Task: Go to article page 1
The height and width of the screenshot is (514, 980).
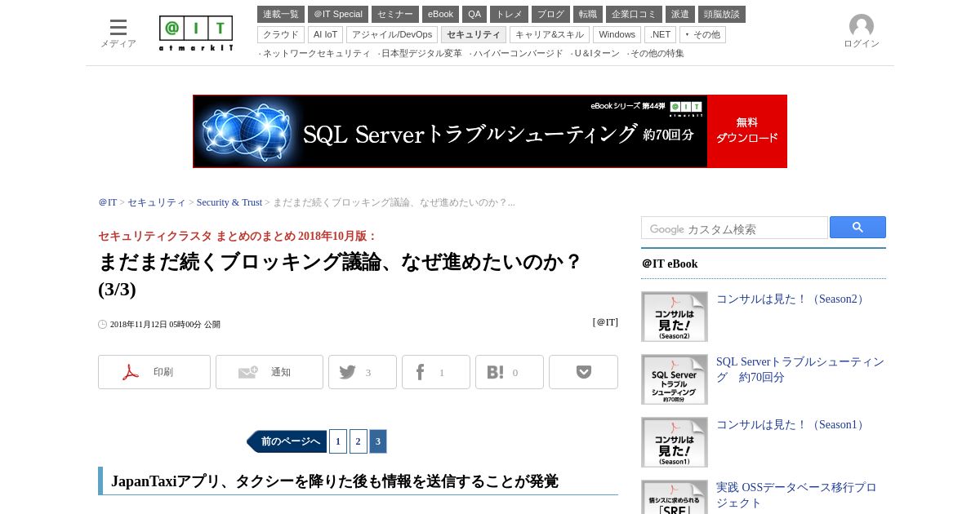Action: tap(338, 441)
